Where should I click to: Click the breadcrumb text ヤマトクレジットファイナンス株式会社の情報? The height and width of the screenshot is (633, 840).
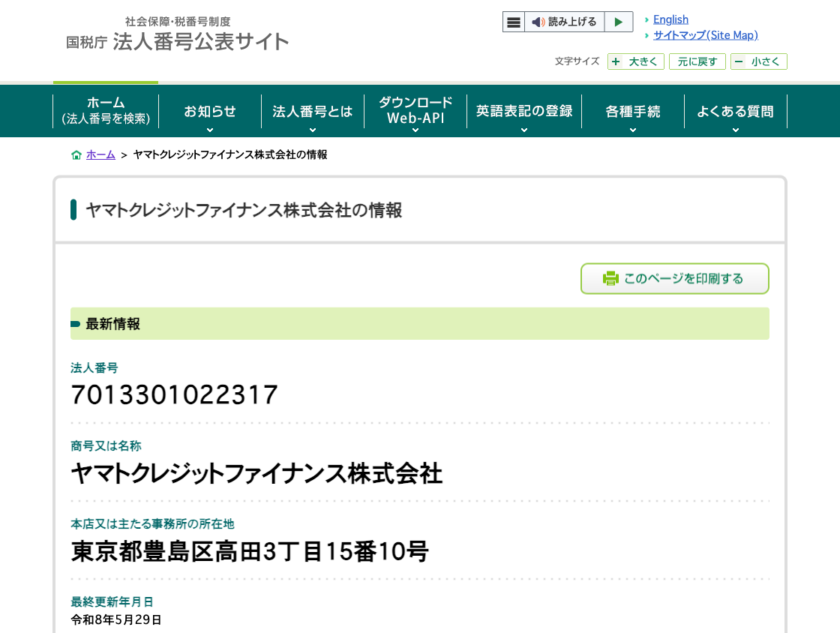point(230,154)
